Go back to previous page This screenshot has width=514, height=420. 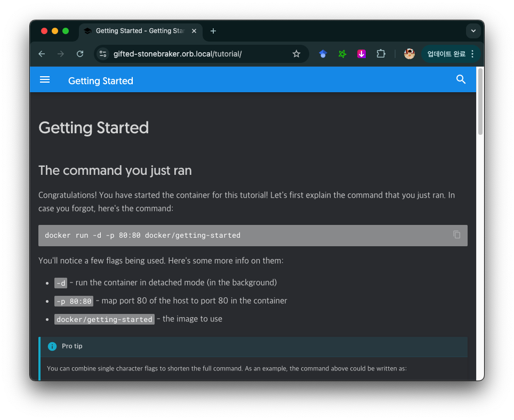[x=42, y=54]
